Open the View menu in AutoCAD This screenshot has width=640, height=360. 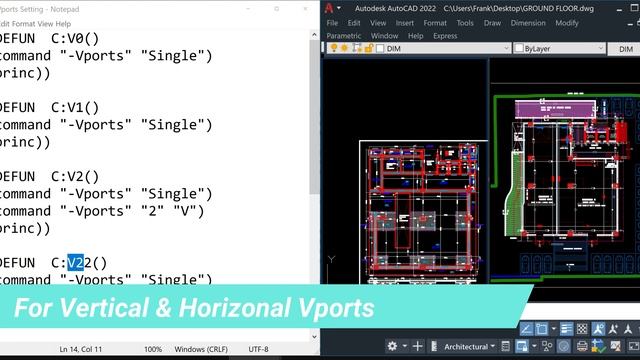(x=378, y=23)
